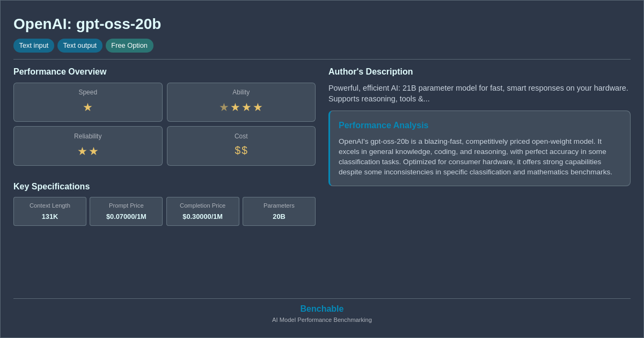Expand the Performance Analysis panel

click(479, 148)
